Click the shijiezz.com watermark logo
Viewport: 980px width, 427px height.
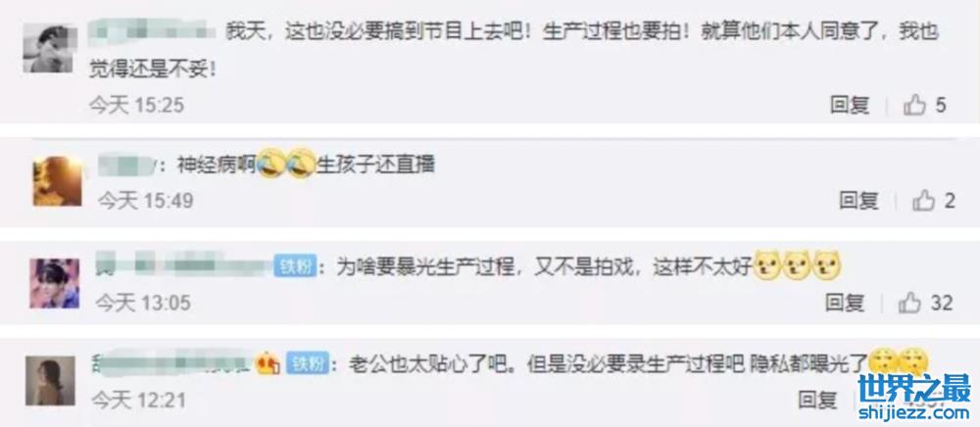click(x=918, y=397)
